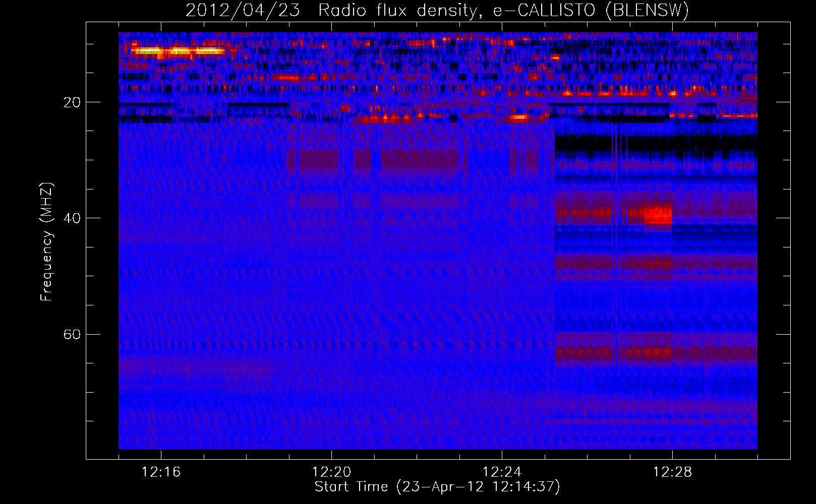Screen dimensions: 816x504
Task: Click the bright yellow burst near 12:16
Action: [178, 51]
